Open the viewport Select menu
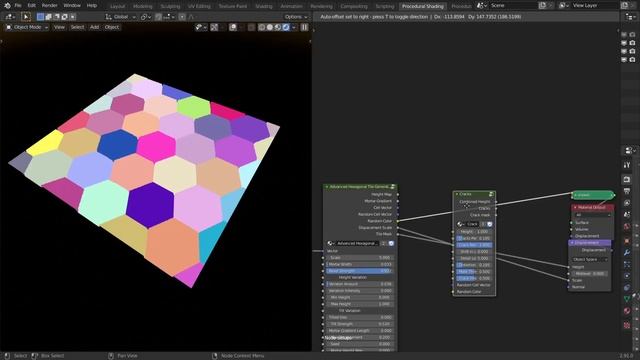This screenshot has height=360, width=640. [77, 27]
